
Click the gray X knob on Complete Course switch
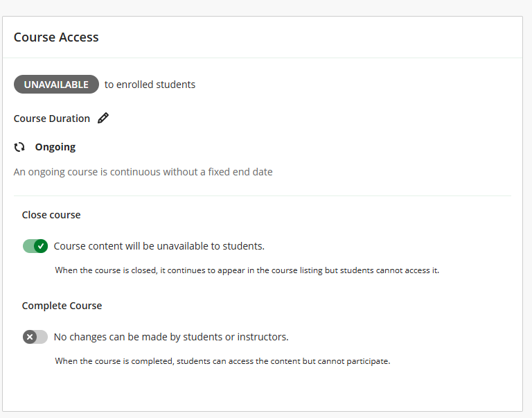pyautogui.click(x=30, y=337)
